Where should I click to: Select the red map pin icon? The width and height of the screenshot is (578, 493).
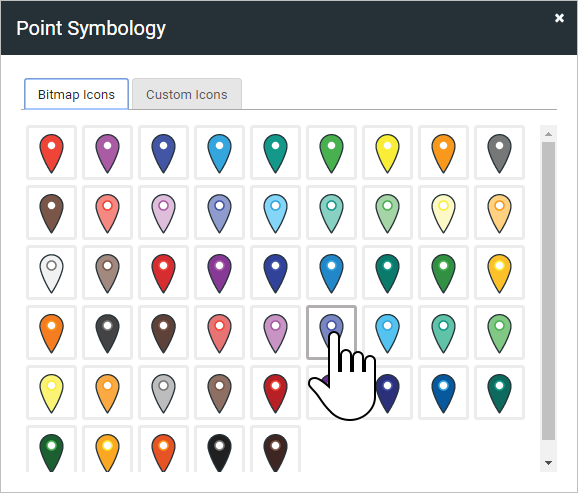point(51,153)
